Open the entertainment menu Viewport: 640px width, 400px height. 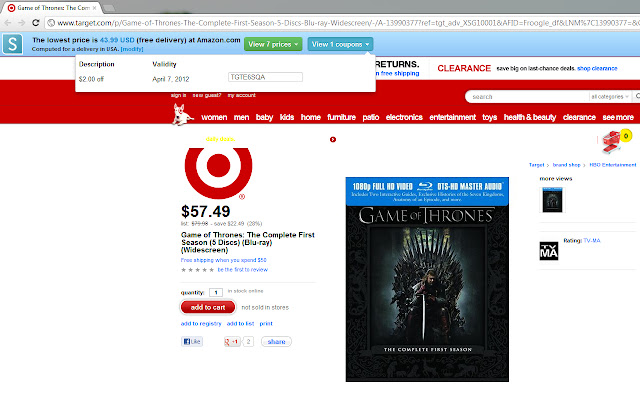pos(452,117)
